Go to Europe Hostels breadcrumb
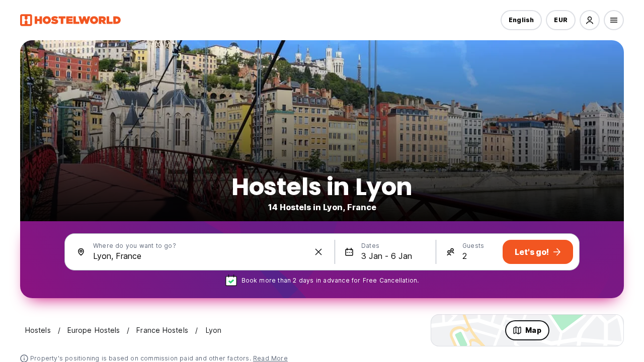 (94, 330)
